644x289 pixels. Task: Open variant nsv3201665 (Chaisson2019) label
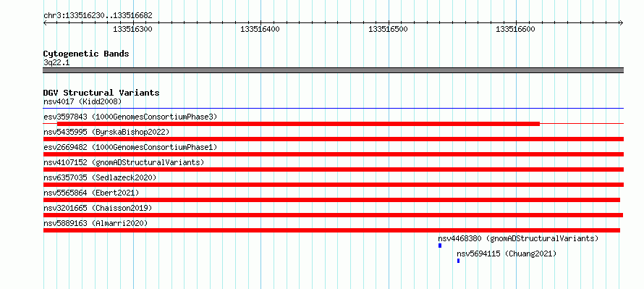coord(98,208)
